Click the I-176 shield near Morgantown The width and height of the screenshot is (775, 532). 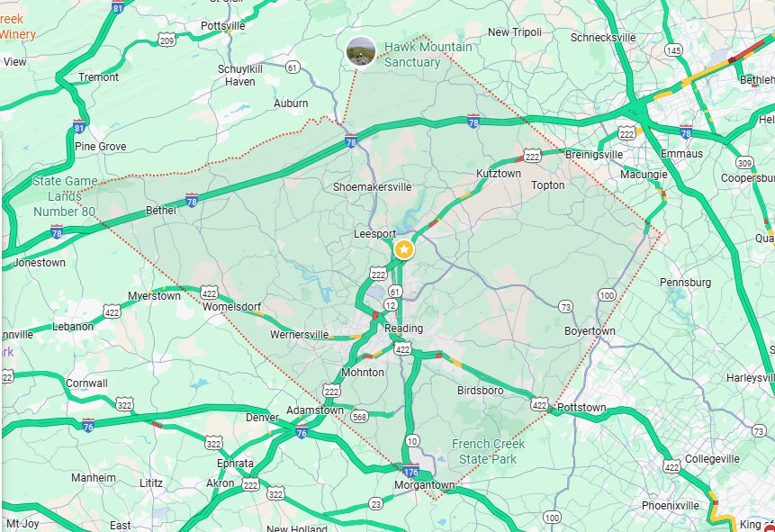pyautogui.click(x=410, y=470)
